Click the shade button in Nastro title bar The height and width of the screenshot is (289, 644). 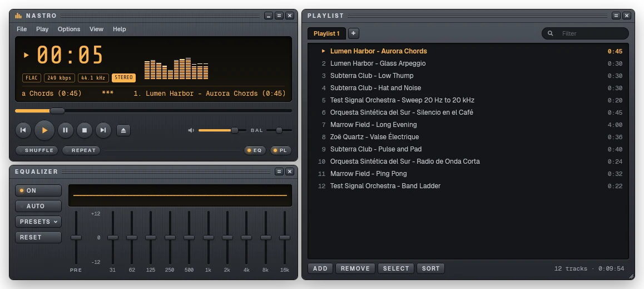pos(279,16)
